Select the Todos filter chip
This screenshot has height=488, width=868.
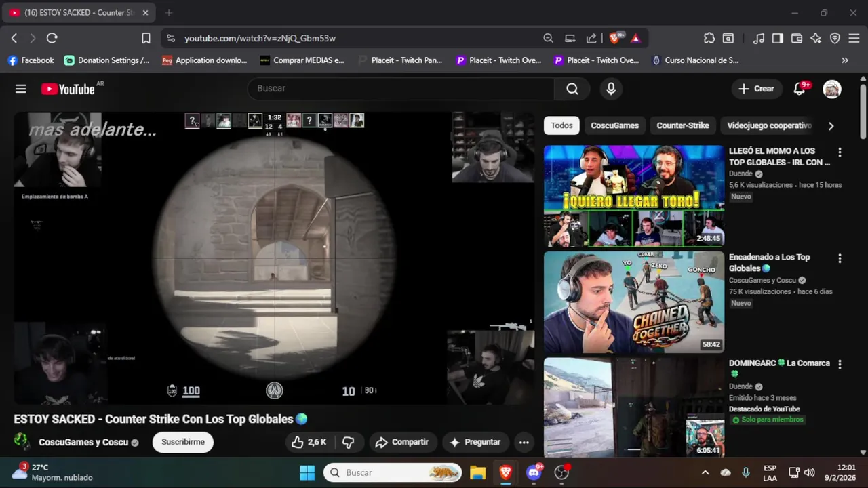pyautogui.click(x=561, y=125)
